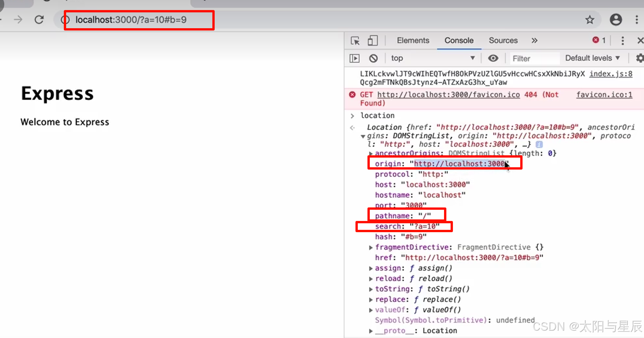The image size is (644, 338).
Task: Click the Symbol.toPrimitive: undefined row
Action: tap(455, 320)
